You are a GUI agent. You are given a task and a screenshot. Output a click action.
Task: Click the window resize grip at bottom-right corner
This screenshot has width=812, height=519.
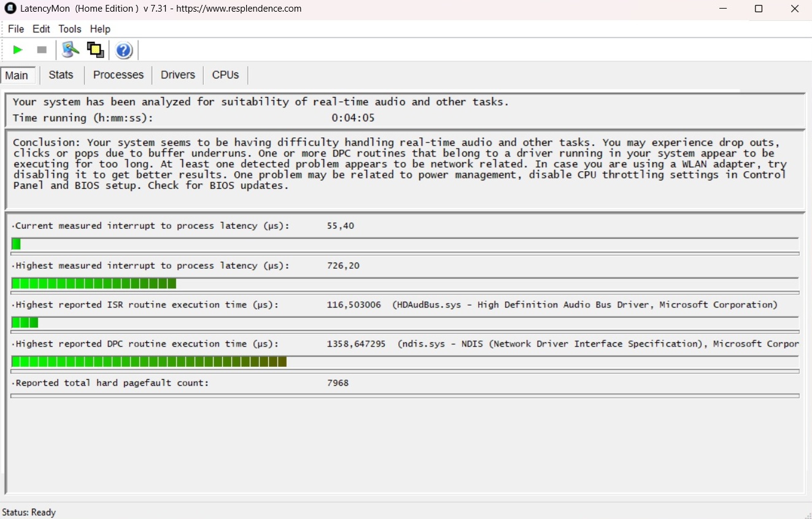point(807,514)
